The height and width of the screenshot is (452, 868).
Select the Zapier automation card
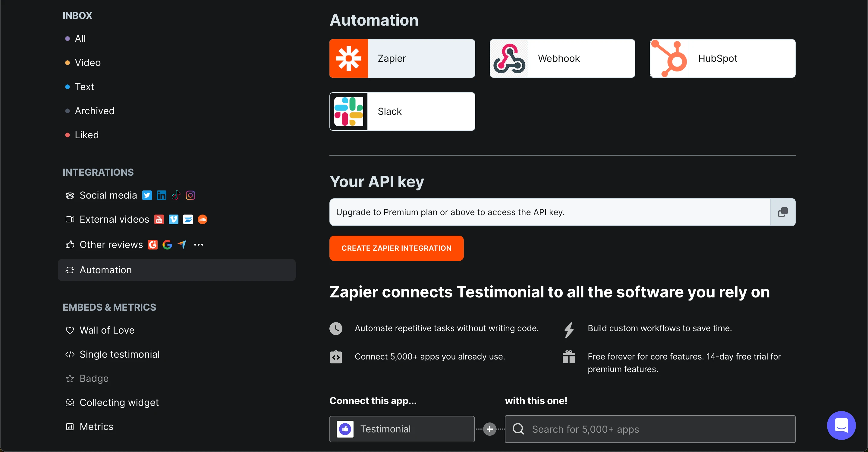pyautogui.click(x=402, y=58)
